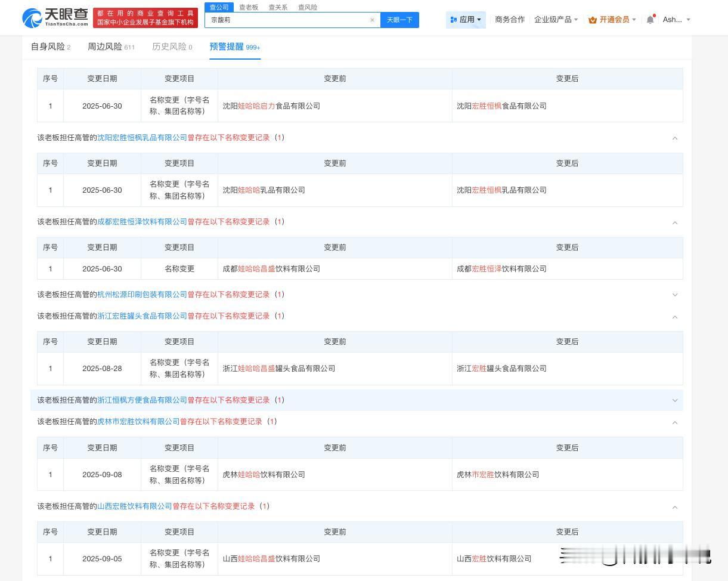Click the red banner 都在用的商业查询工具

coord(145,18)
